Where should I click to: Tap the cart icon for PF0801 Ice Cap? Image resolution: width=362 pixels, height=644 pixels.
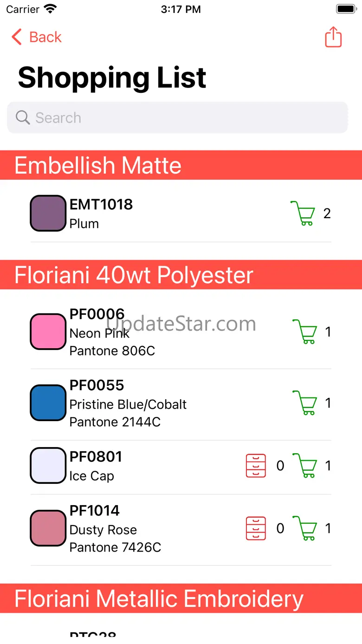[x=304, y=465]
